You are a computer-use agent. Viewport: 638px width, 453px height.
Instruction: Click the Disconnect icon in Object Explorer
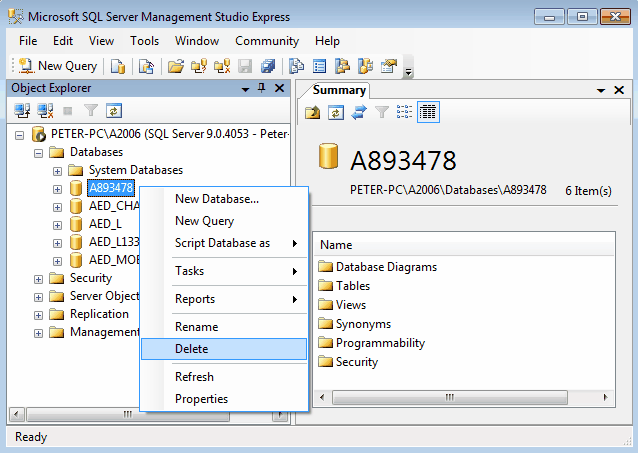pyautogui.click(x=45, y=111)
